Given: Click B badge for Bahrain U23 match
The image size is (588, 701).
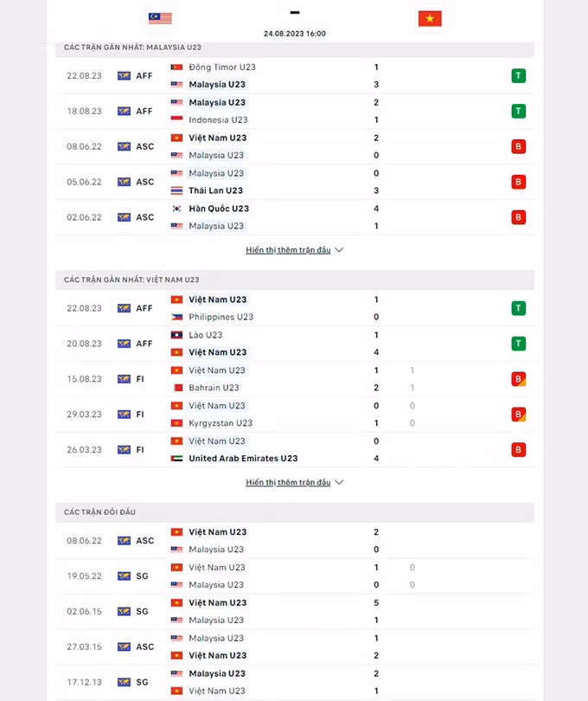Looking at the screenshot, I should click(518, 379).
